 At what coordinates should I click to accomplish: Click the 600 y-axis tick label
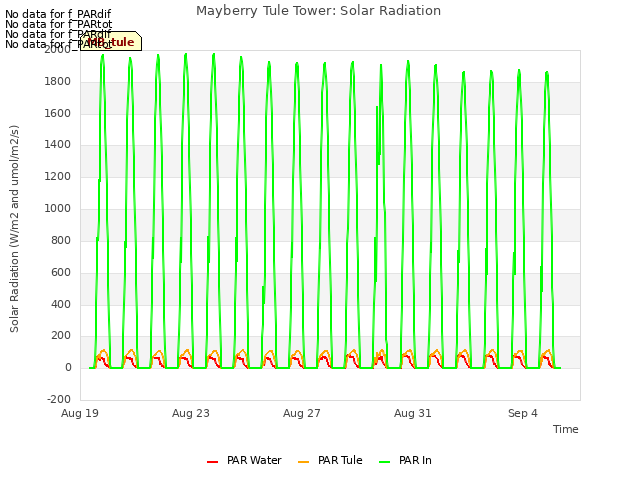[61, 272]
